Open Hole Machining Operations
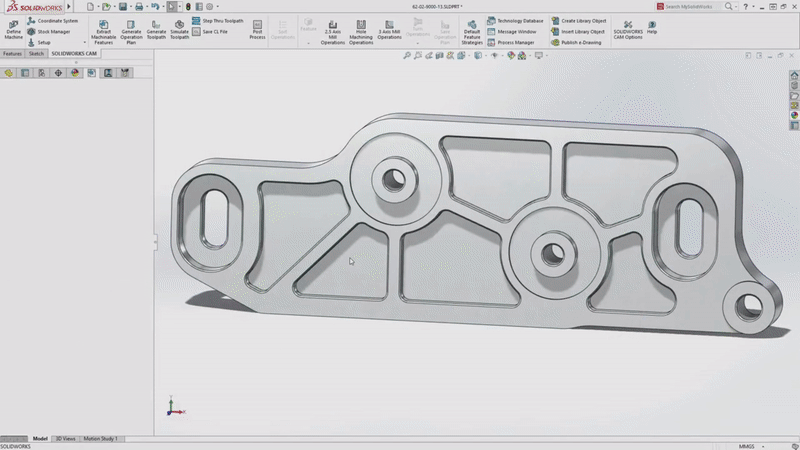The width and height of the screenshot is (800, 450). (x=361, y=26)
